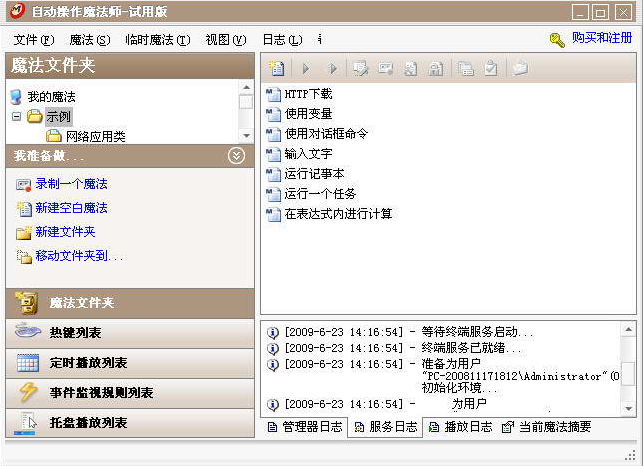644x466 pixels.
Task: Click the log panel scrollbar down arrow
Action: point(628,409)
